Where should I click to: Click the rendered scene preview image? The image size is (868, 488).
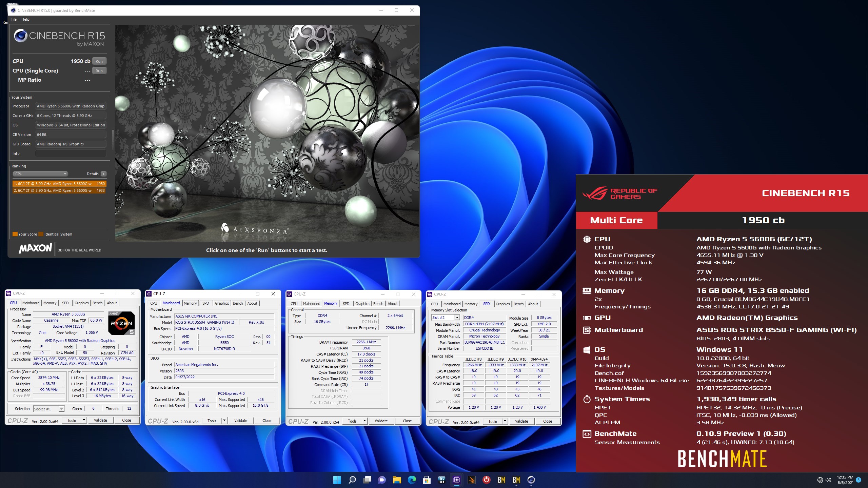tap(267, 133)
